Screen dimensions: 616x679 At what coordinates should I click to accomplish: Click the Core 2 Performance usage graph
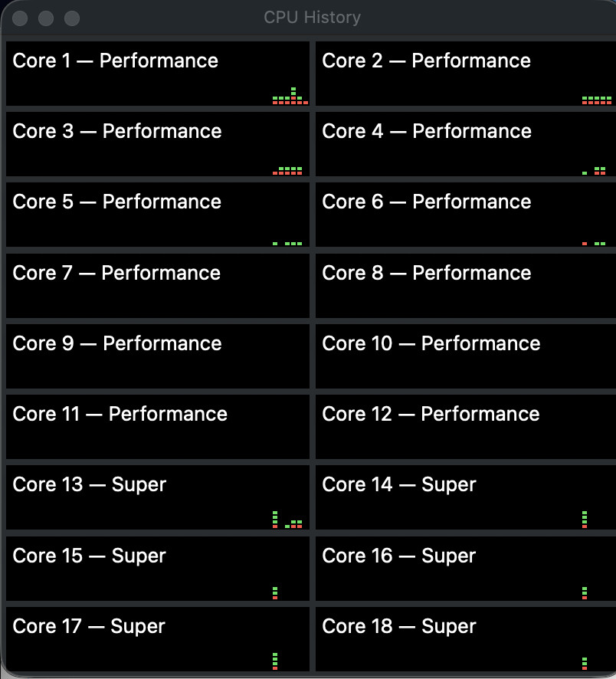coord(466,74)
